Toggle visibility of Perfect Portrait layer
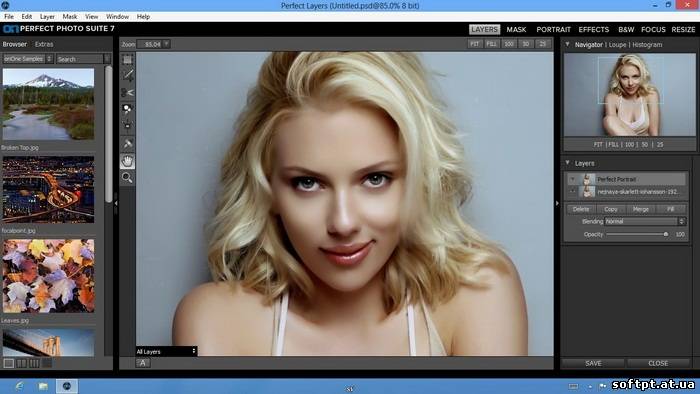 572,179
